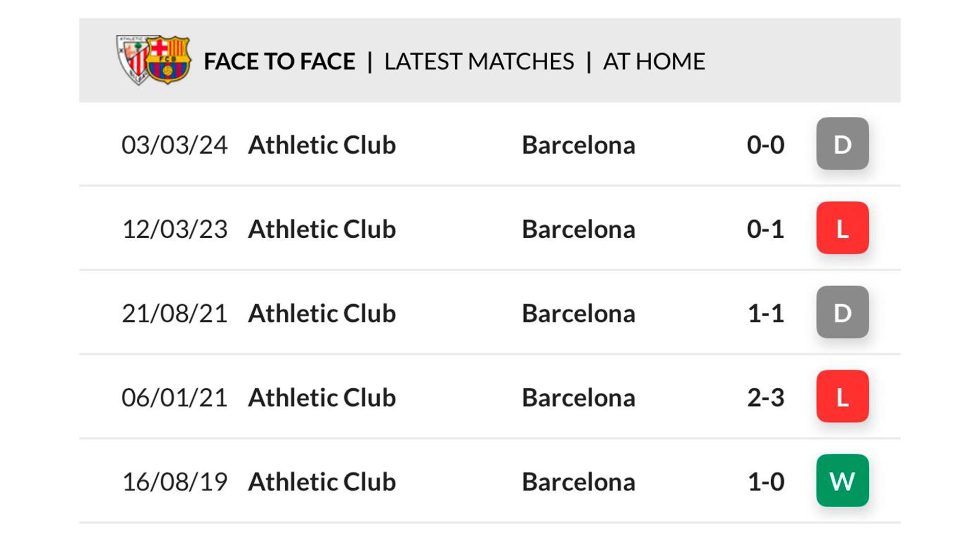Click the 0-0 score result

pos(765,145)
